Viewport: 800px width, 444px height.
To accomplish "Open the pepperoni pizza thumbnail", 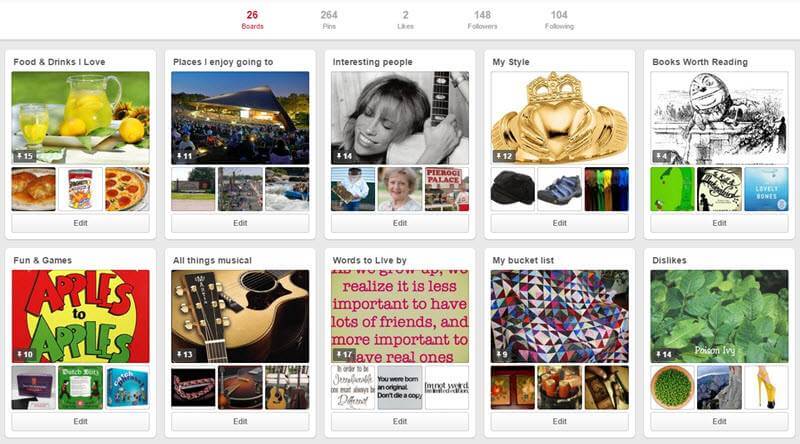I will coord(127,189).
